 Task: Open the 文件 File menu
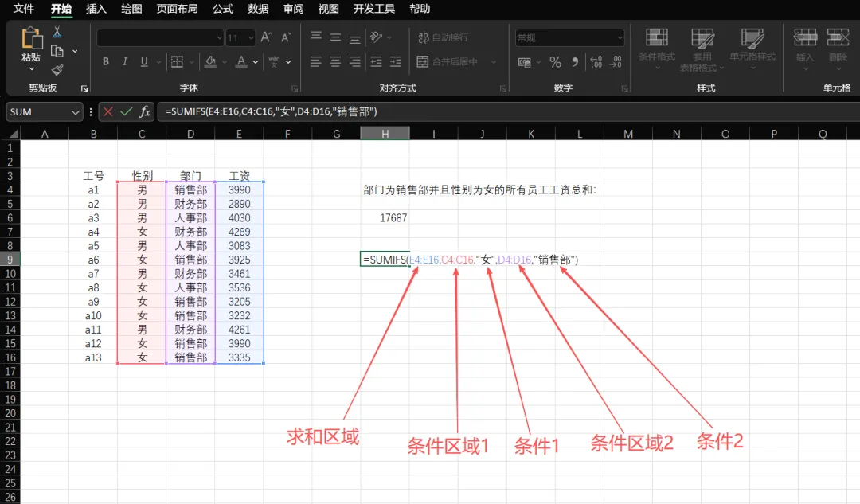(24, 8)
